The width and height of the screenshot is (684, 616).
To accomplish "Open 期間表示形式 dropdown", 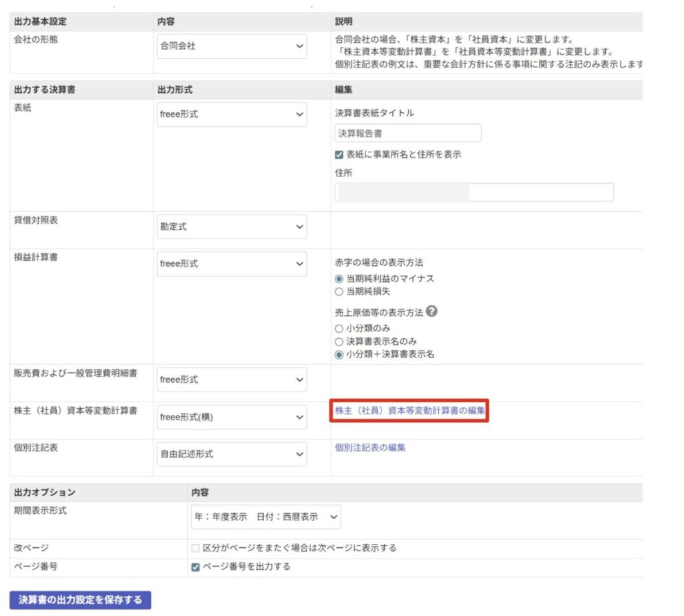I will point(266,517).
